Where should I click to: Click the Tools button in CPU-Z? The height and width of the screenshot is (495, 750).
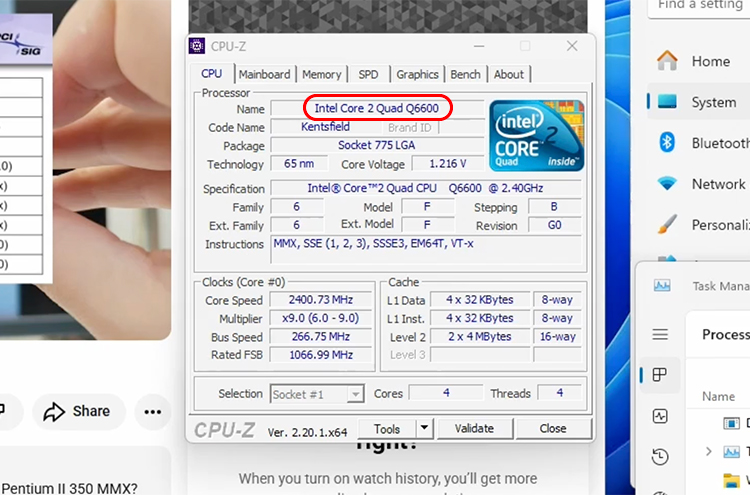click(387, 429)
